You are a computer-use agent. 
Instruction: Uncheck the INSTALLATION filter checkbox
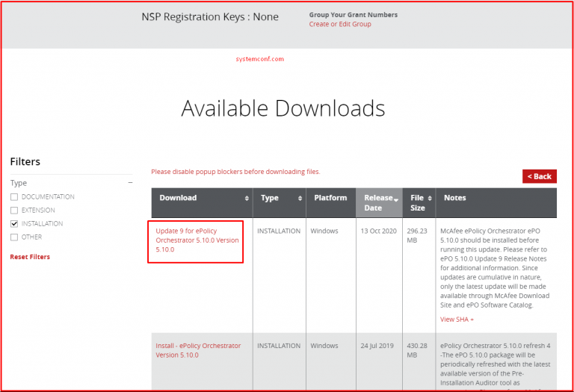tap(14, 223)
